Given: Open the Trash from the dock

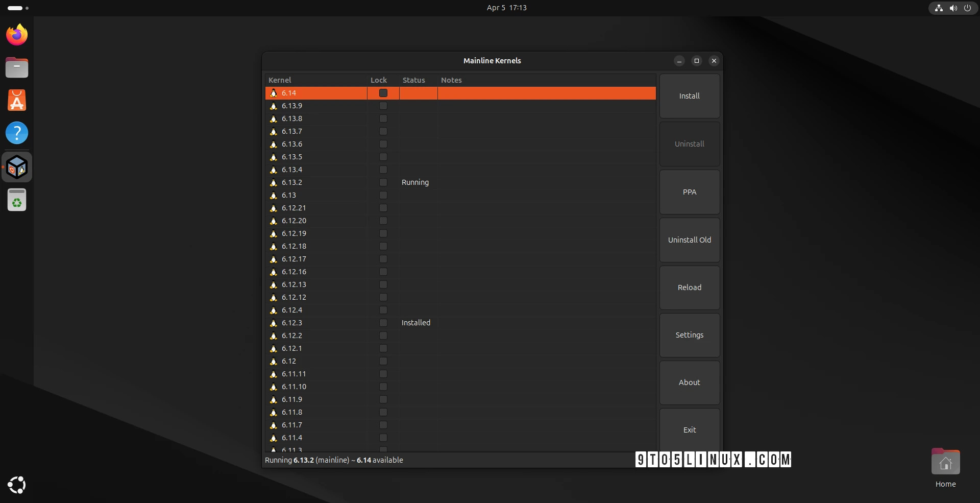Looking at the screenshot, I should click(17, 200).
